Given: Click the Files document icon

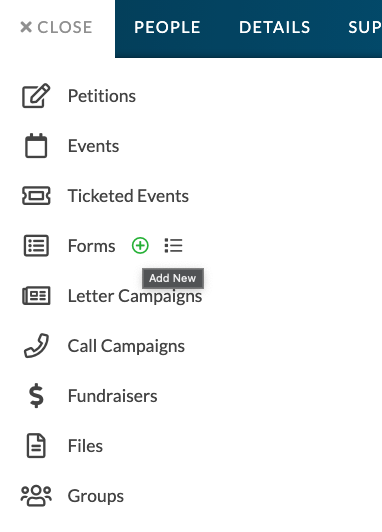Looking at the screenshot, I should tap(36, 445).
